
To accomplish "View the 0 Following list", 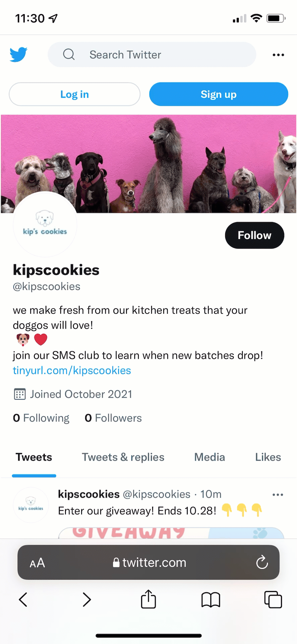I will [41, 418].
